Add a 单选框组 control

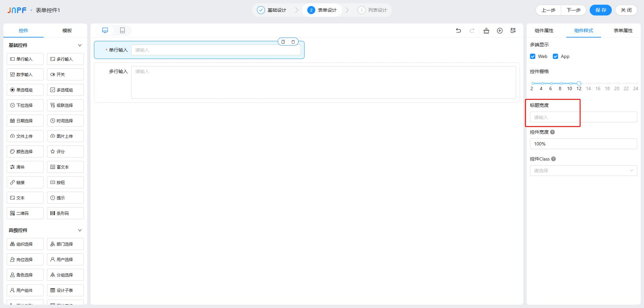click(x=25, y=90)
